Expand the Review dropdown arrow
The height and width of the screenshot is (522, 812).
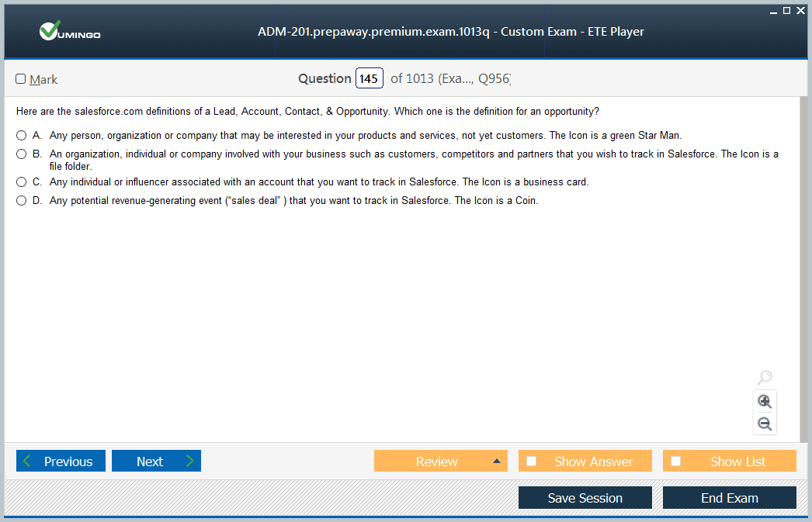(497, 462)
